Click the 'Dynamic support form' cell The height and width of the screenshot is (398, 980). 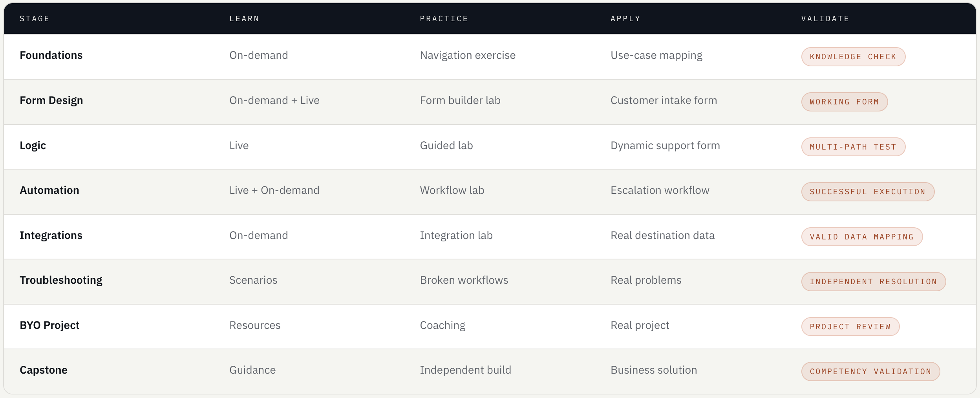tap(665, 146)
